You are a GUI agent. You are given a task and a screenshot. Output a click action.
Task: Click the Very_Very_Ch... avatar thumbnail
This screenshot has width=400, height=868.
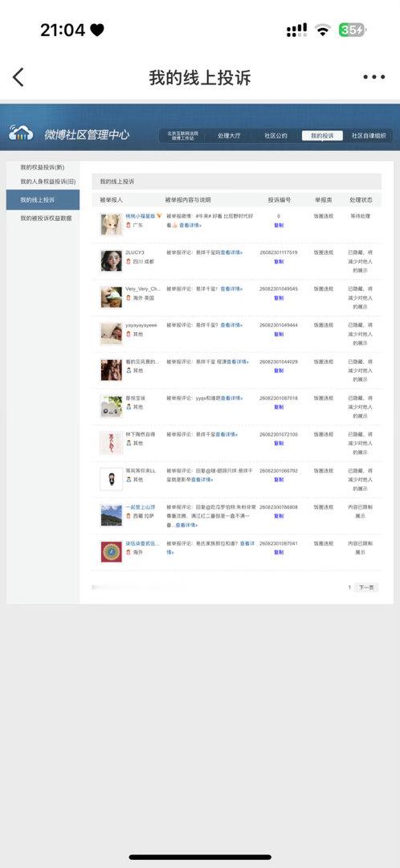111,297
